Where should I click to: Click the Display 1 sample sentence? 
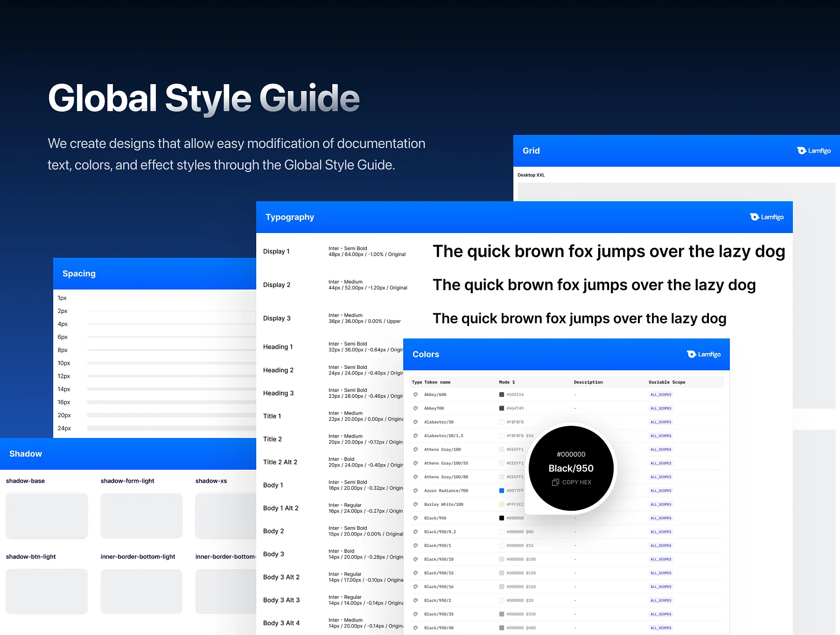click(609, 252)
